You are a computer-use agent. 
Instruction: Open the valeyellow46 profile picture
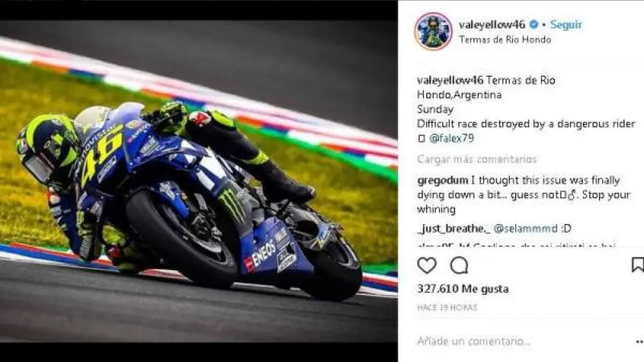[x=433, y=32]
